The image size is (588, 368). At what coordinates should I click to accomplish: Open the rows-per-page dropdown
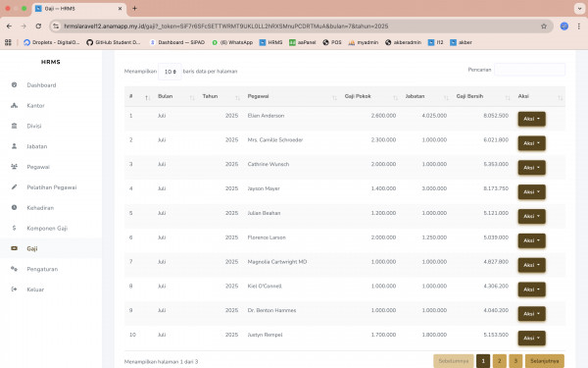(x=170, y=72)
